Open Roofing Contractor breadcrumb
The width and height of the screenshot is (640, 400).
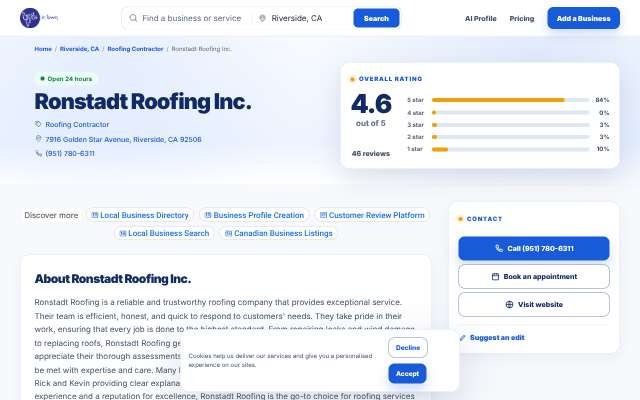point(135,49)
